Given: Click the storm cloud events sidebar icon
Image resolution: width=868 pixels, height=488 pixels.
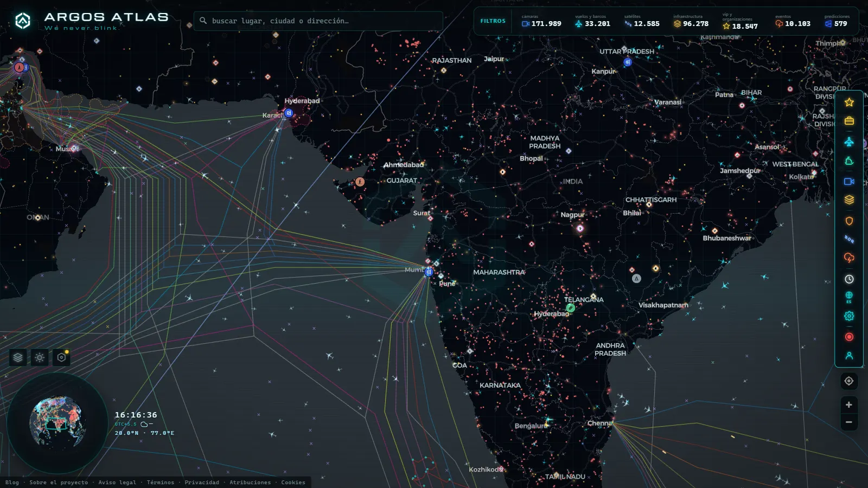Looking at the screenshot, I should pyautogui.click(x=849, y=258).
